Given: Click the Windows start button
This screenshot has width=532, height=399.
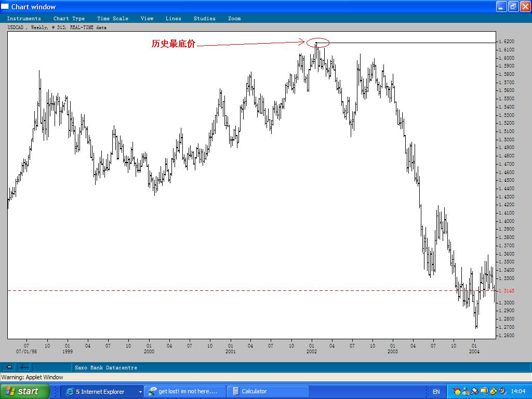Looking at the screenshot, I should 25,391.
